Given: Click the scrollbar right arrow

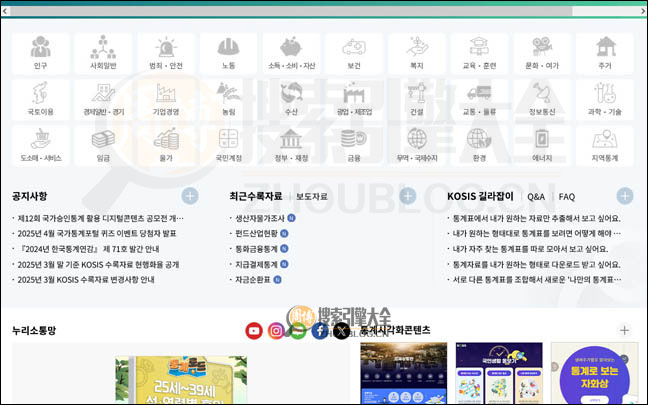Looking at the screenshot, I should (643, 11).
